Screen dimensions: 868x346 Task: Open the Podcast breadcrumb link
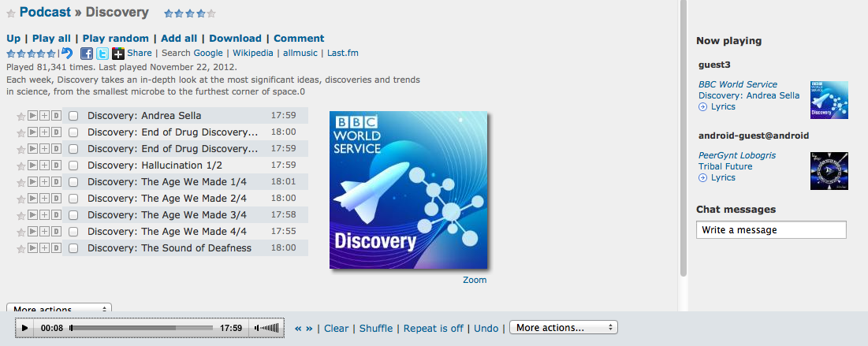click(46, 12)
